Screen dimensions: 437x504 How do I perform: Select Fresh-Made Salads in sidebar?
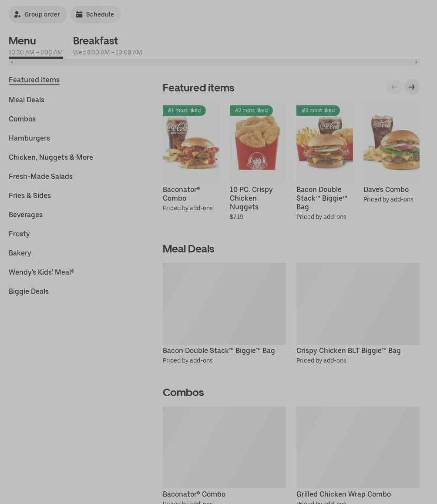point(40,176)
